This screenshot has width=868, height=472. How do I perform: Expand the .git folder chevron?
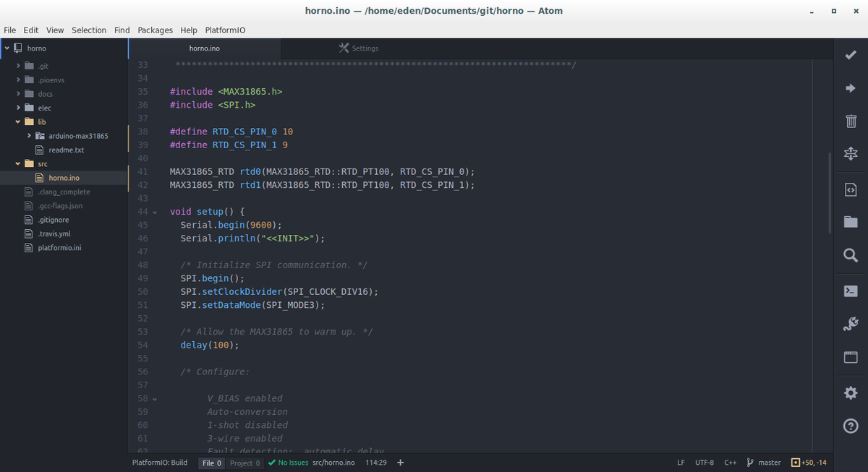18,66
